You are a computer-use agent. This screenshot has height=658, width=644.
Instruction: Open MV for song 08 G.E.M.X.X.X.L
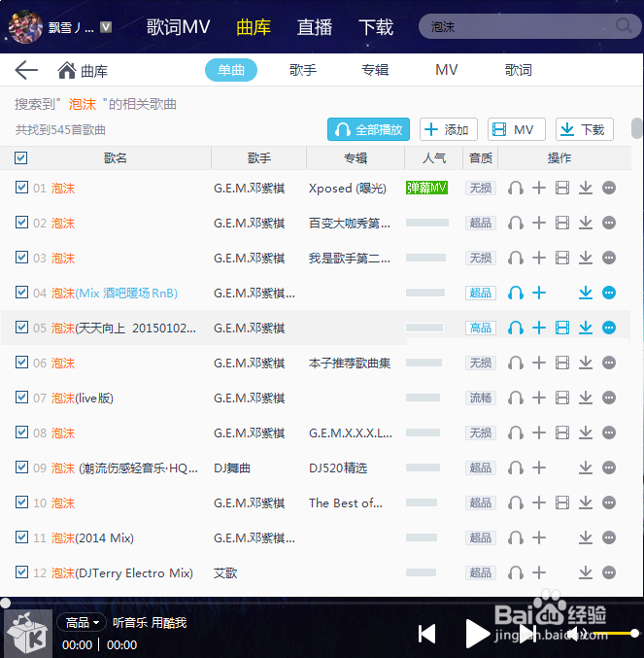pos(562,433)
